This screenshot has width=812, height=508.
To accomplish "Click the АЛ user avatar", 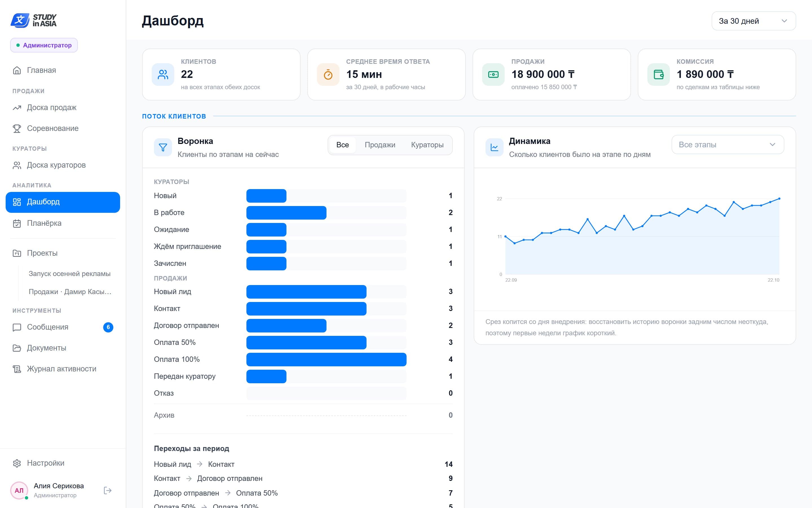I will (x=19, y=491).
